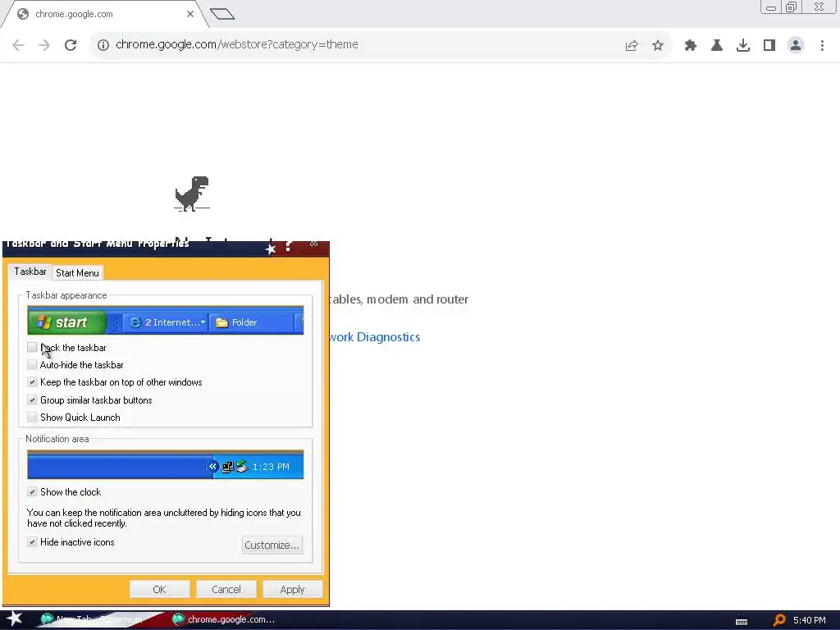Cancel the Taskbar properties dialog
The image size is (840, 630).
[x=226, y=589]
